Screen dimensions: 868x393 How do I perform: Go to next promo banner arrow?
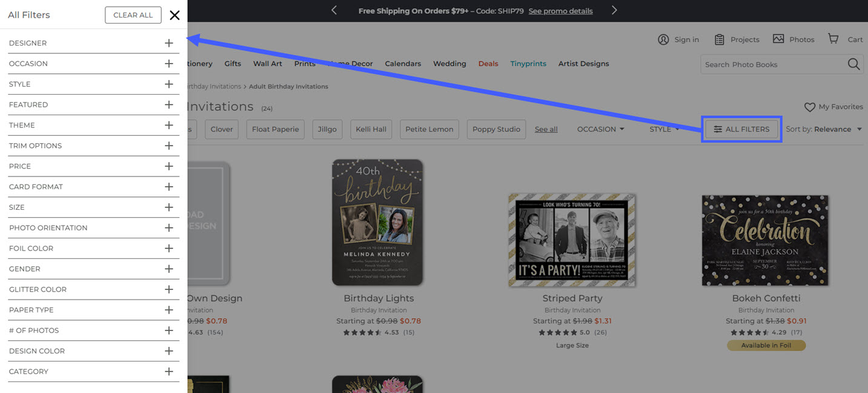click(614, 10)
